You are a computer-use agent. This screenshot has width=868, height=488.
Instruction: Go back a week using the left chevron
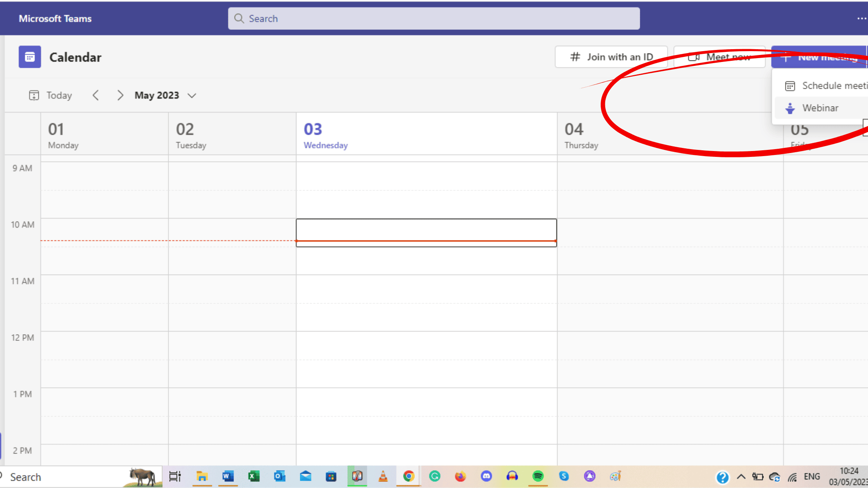coord(96,95)
